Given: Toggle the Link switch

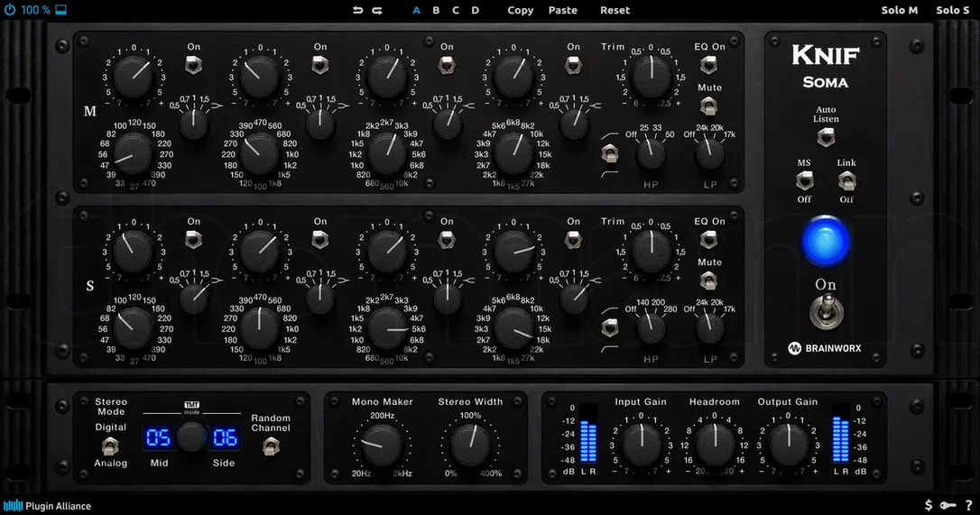Looking at the screenshot, I should tap(846, 180).
